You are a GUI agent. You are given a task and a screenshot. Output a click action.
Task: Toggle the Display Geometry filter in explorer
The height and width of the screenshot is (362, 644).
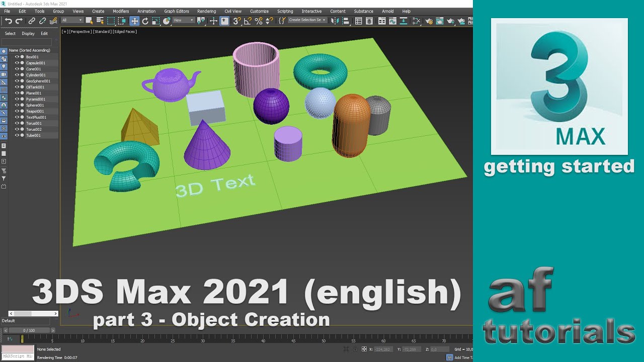4,51
